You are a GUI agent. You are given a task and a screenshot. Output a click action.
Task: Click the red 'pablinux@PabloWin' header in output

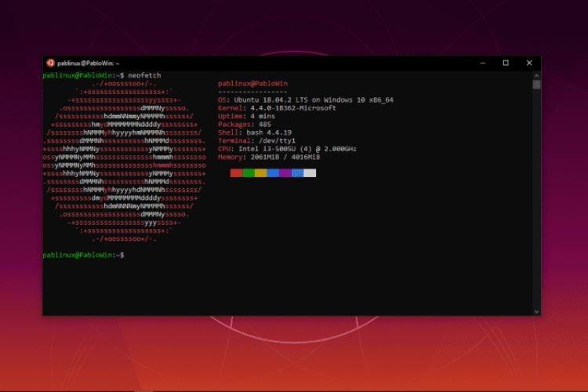[252, 84]
